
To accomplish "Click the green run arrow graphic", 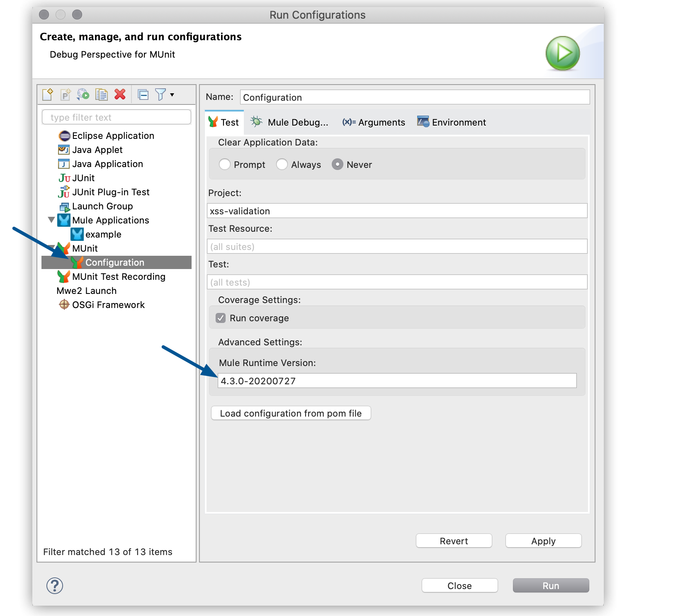I will pyautogui.click(x=562, y=53).
